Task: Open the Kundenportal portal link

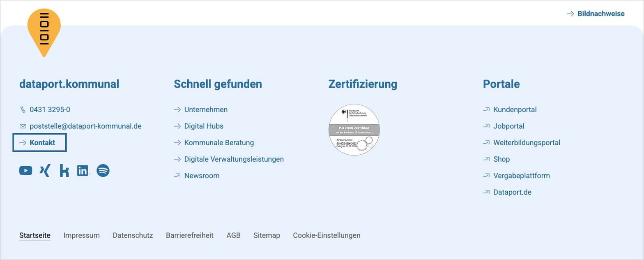Action: tap(515, 110)
